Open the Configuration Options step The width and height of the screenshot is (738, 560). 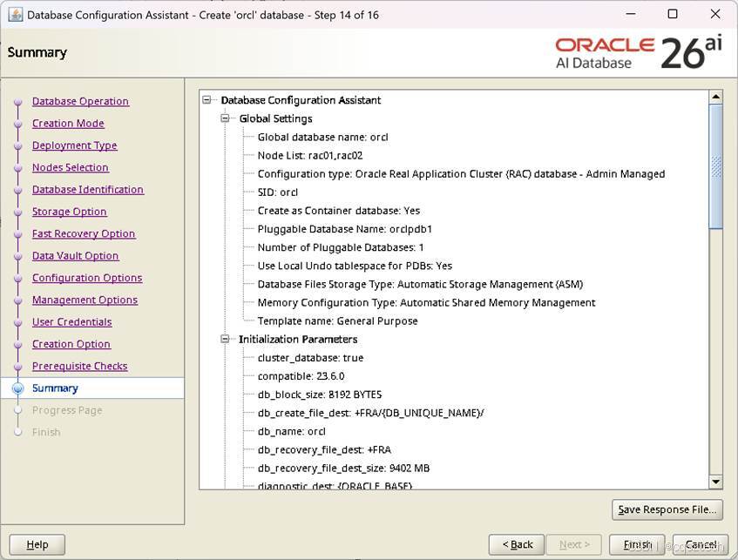(87, 278)
